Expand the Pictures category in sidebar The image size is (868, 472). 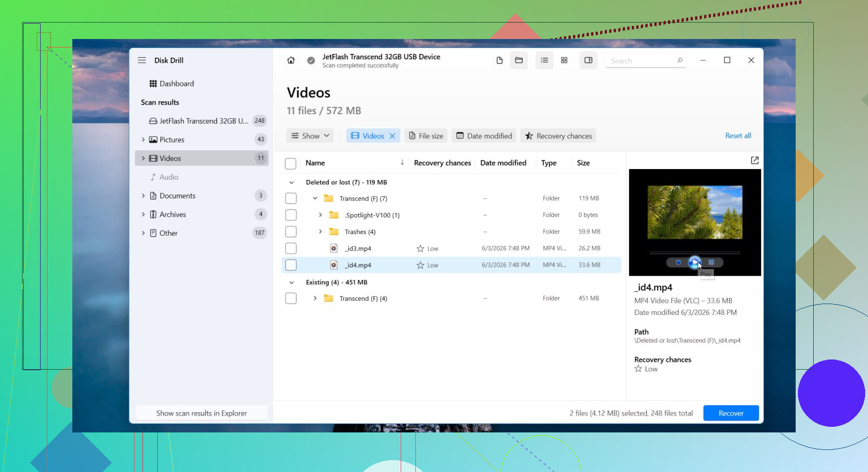point(143,140)
